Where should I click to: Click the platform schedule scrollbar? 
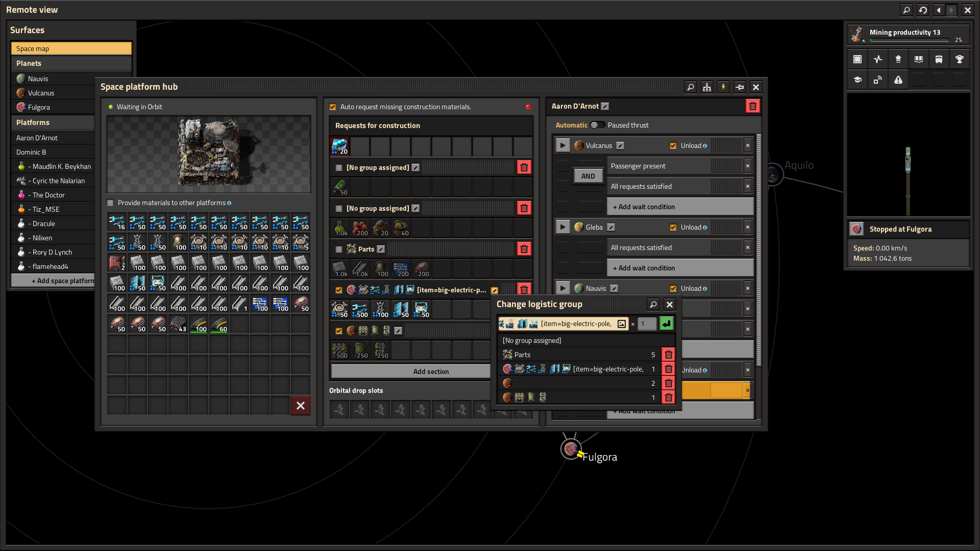point(759,250)
